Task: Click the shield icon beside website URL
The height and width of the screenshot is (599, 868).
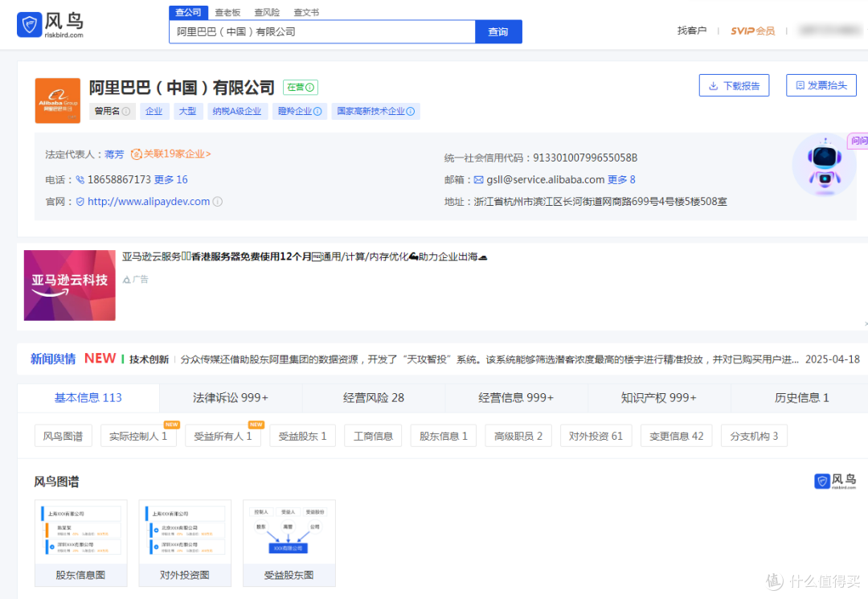Action: (x=80, y=202)
